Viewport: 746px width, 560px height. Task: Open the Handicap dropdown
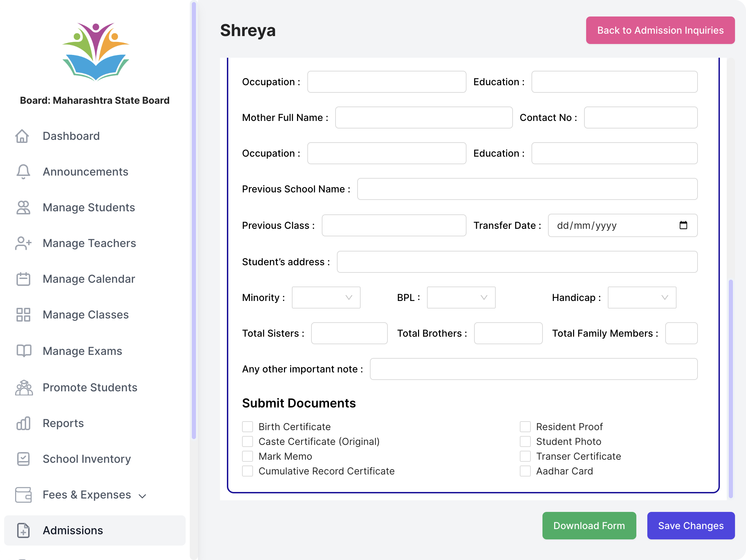click(642, 298)
